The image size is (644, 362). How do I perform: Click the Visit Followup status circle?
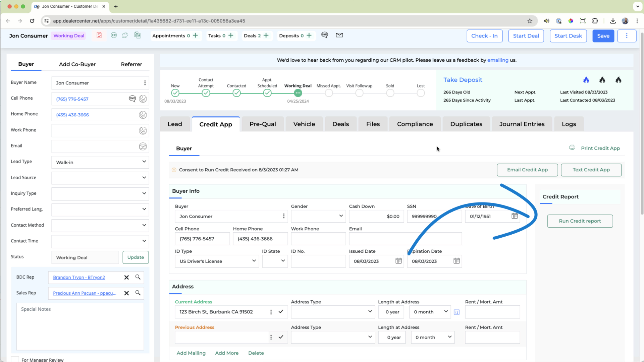click(359, 93)
